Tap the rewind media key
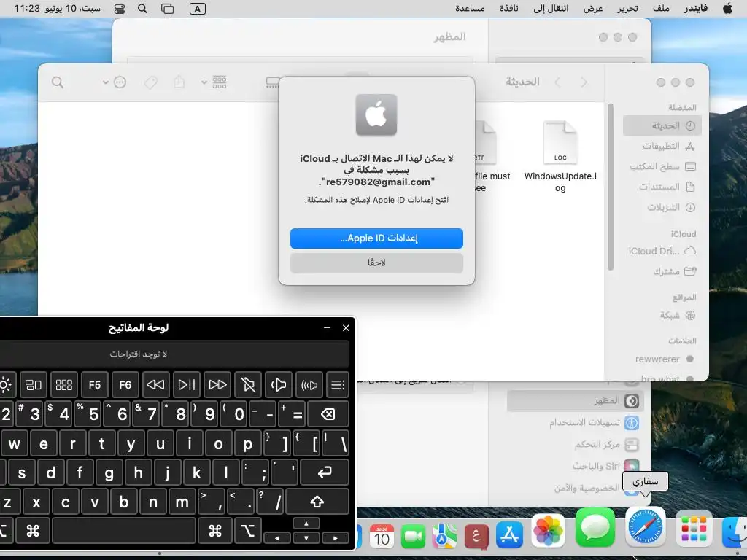 (x=156, y=385)
